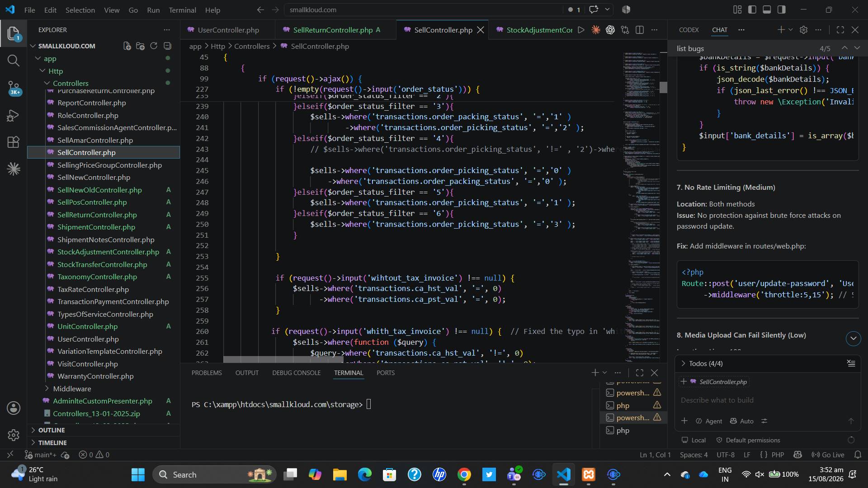Click the editor horizontal scrollbar
Image resolution: width=868 pixels, height=488 pixels.
click(283, 360)
